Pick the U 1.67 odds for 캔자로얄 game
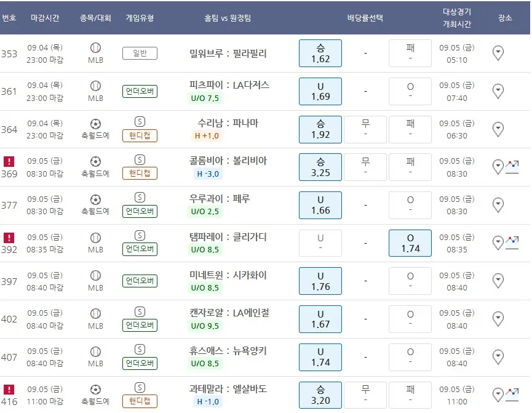 coord(320,318)
